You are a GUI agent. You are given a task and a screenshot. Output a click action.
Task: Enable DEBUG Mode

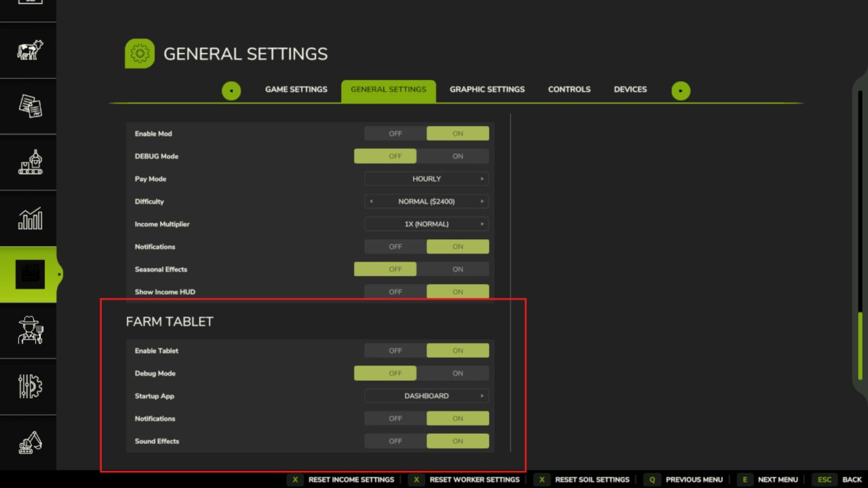tap(457, 156)
